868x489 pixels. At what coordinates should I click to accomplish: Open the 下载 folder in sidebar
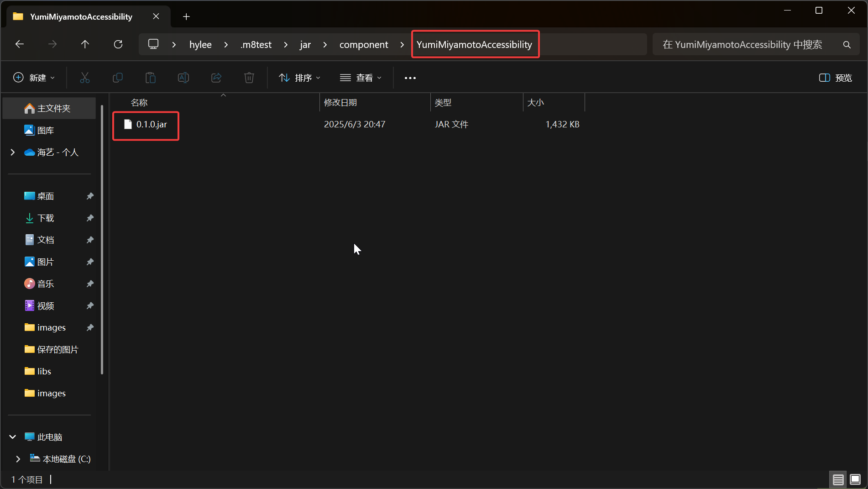point(46,218)
